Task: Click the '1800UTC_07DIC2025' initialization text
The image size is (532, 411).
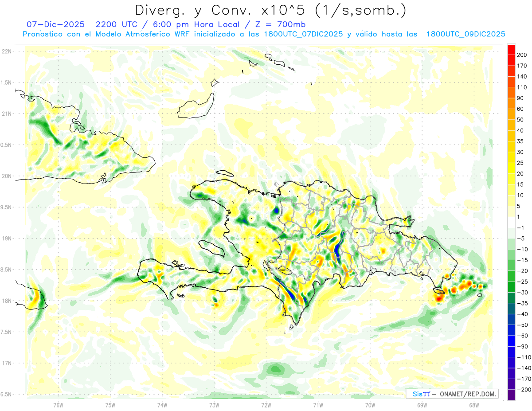Action: pos(303,34)
